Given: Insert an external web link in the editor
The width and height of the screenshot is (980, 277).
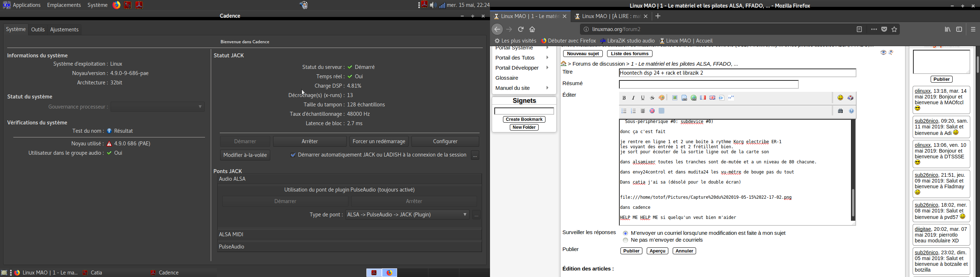Looking at the screenshot, I should click(x=694, y=98).
